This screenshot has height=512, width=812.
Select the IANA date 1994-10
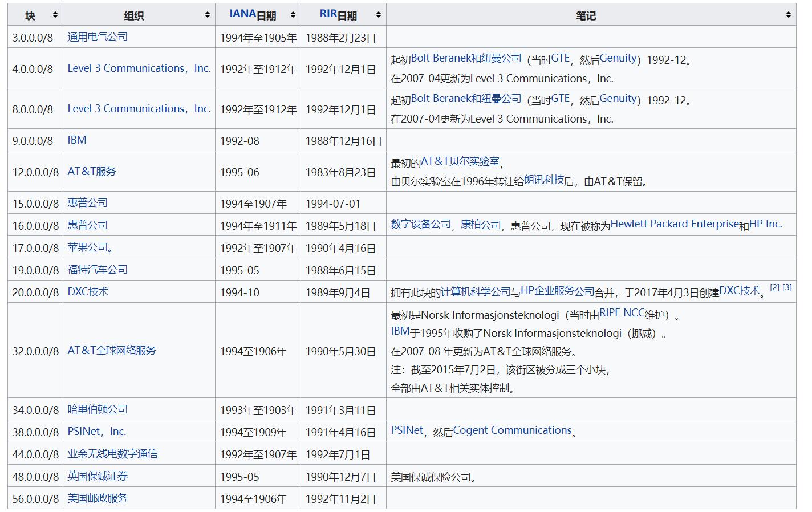[x=239, y=292]
